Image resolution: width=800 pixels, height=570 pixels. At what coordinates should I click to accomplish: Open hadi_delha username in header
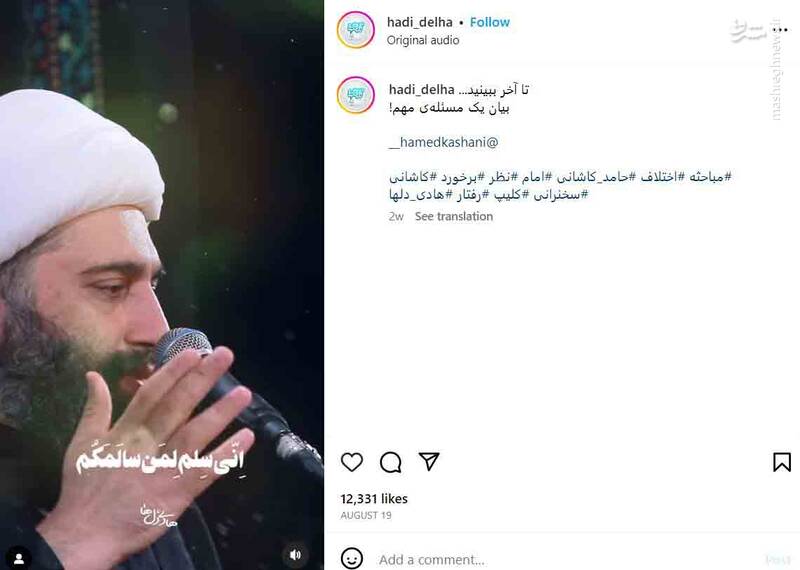tap(419, 22)
